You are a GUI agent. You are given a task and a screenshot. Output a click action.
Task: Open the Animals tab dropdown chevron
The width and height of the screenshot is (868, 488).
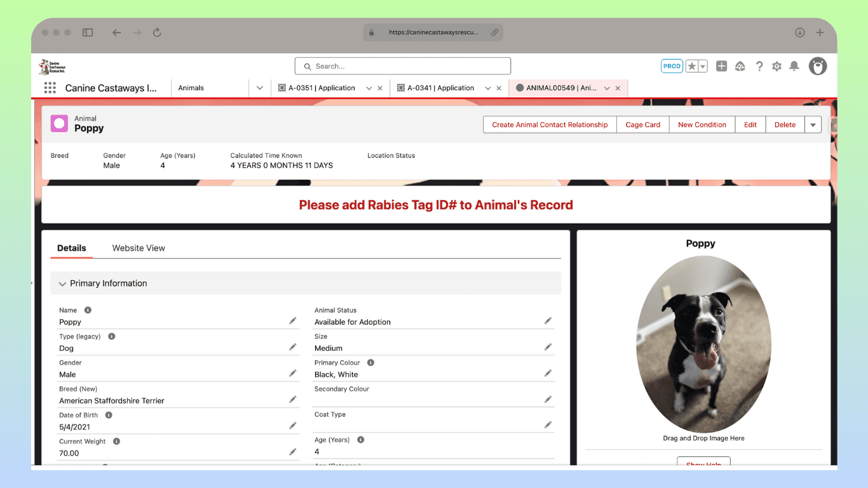[x=259, y=88]
